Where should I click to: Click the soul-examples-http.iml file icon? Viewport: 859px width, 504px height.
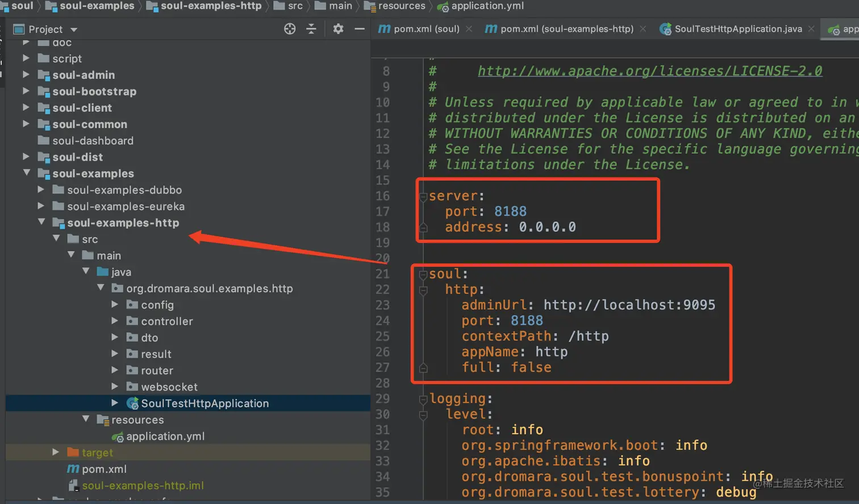(73, 485)
